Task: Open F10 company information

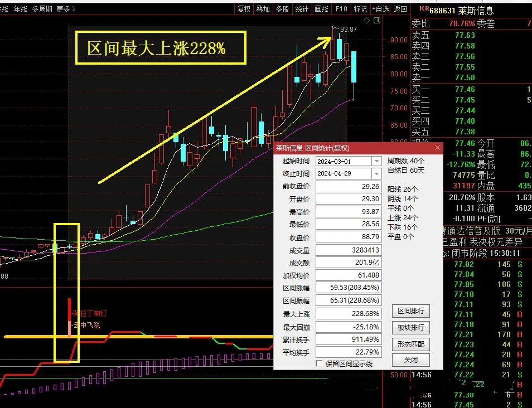Action: tap(341, 9)
